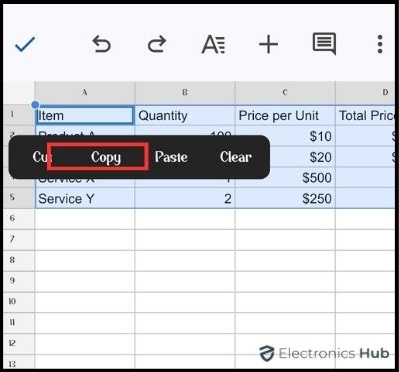Select column A header
Viewport: 399px width, 372px height.
point(85,92)
